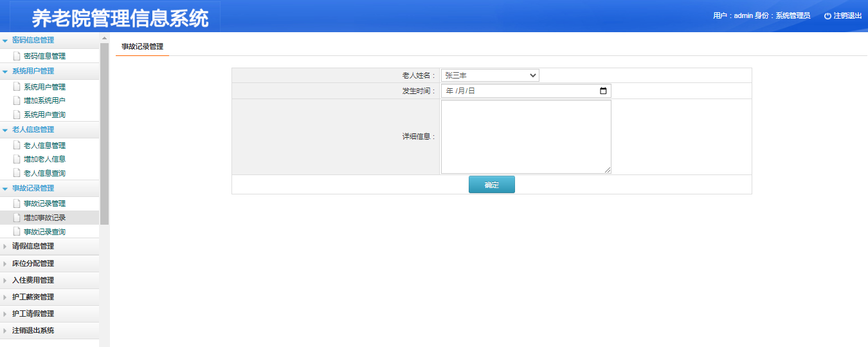Select the 事故记录管理 tab
The height and width of the screenshot is (347, 868).
tap(142, 46)
